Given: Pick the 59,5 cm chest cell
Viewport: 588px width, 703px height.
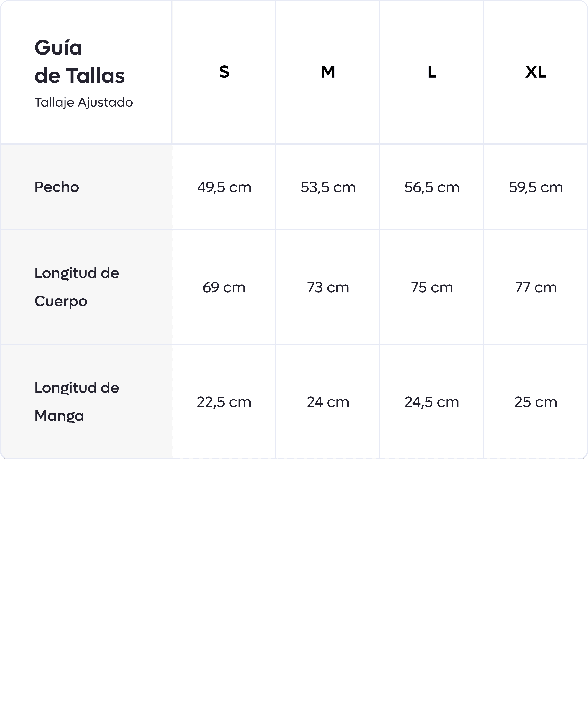Looking at the screenshot, I should pos(535,187).
